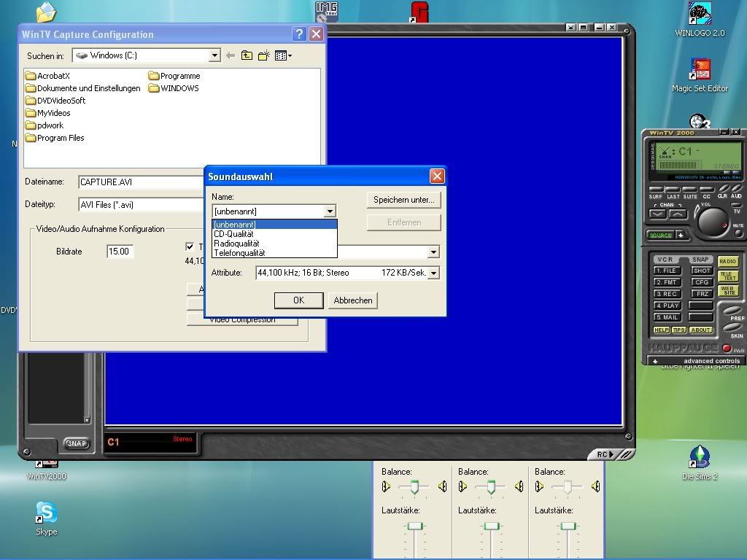
Task: Select CD-Qualität from the list
Action: tap(274, 234)
